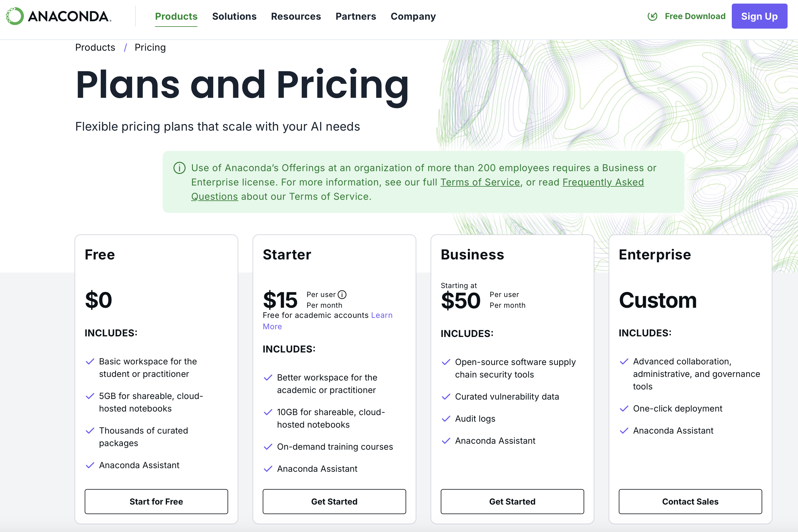The width and height of the screenshot is (798, 532).
Task: Click the info icon next to Per user
Action: click(342, 295)
